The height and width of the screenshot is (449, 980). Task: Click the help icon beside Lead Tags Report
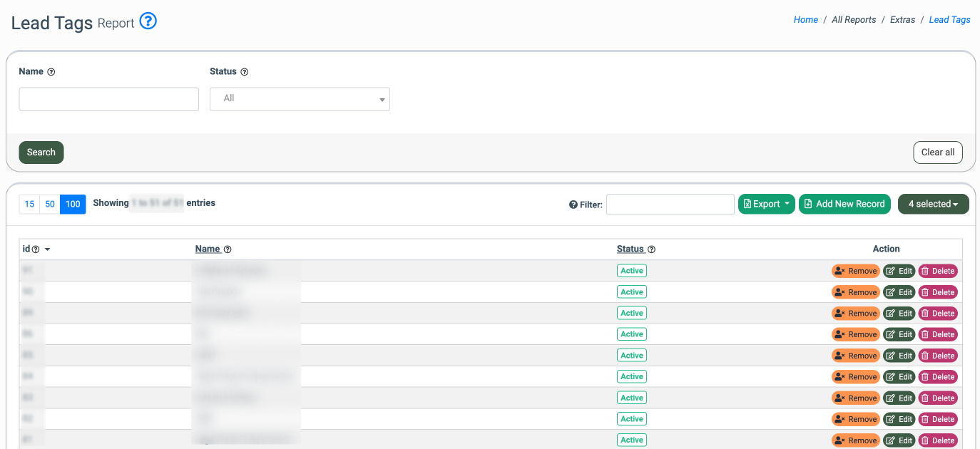(148, 21)
